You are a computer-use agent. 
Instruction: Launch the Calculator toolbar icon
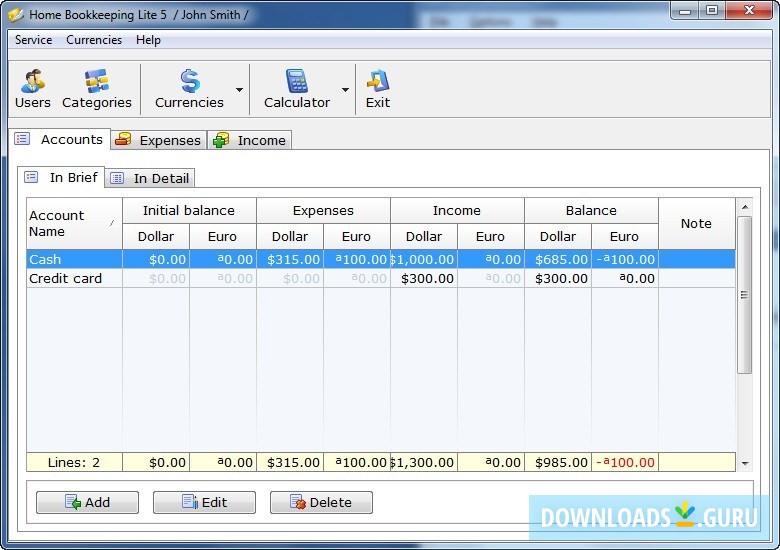click(297, 81)
